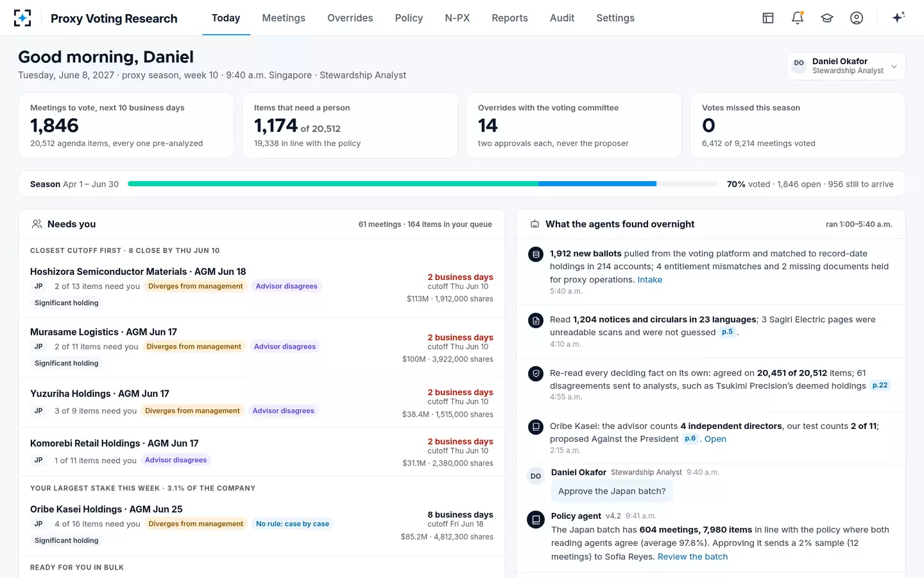The width and height of the screenshot is (924, 578).
Task: Click the Policy agent avatar icon
Action: coord(536,519)
